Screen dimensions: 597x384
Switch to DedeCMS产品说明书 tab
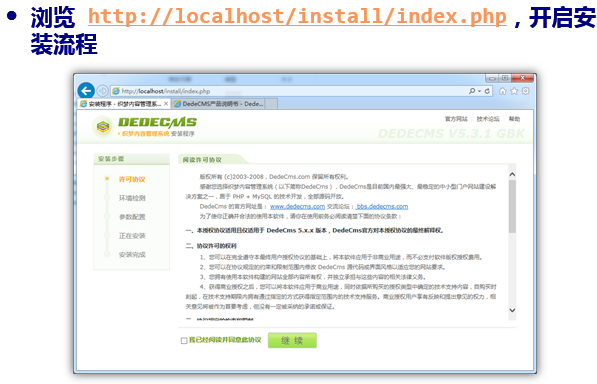[x=219, y=104]
